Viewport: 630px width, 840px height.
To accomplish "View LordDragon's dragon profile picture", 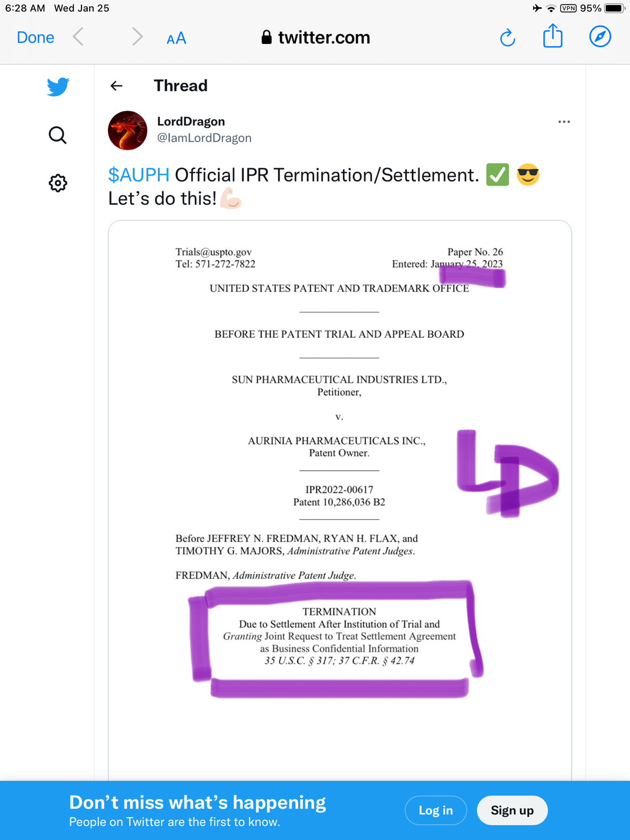I will click(x=128, y=130).
